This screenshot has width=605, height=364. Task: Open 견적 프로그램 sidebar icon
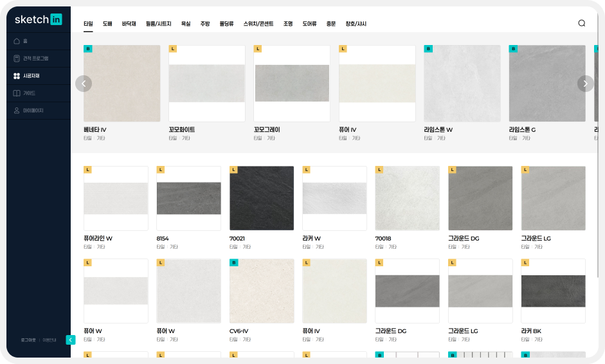pyautogui.click(x=17, y=59)
